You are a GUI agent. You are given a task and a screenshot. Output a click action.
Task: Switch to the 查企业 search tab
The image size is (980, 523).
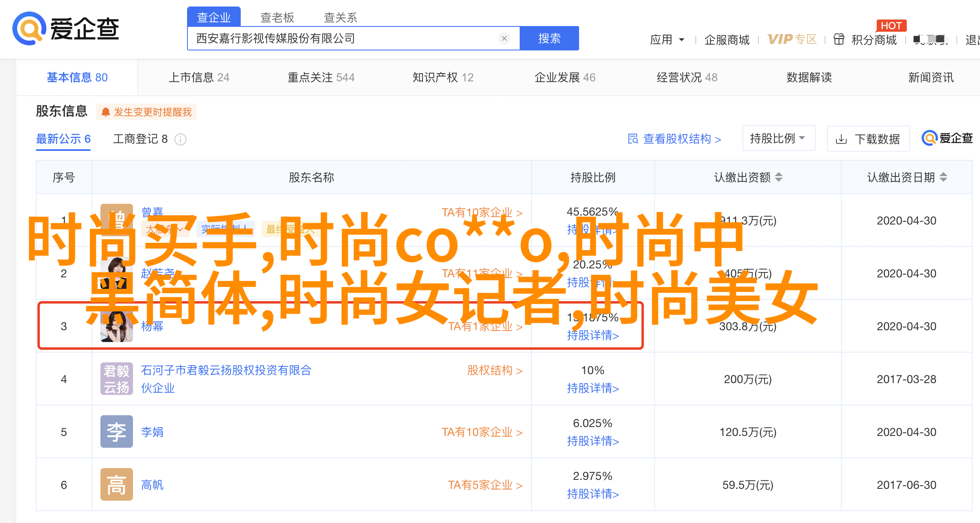(x=214, y=17)
